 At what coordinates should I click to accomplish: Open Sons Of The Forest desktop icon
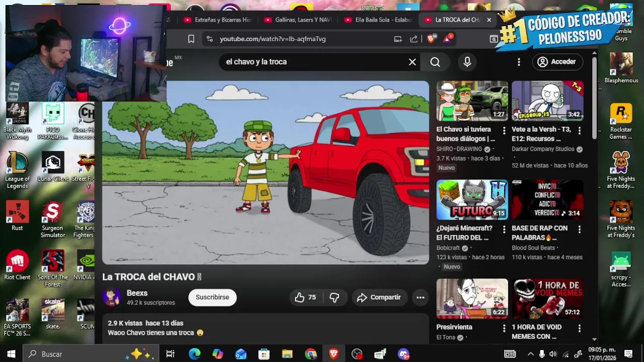[53, 268]
